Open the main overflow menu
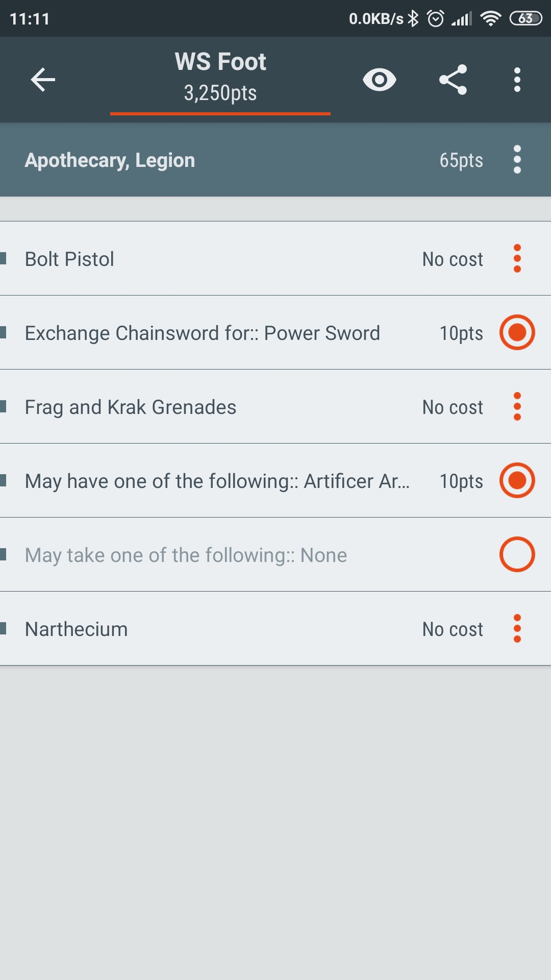 [x=517, y=79]
